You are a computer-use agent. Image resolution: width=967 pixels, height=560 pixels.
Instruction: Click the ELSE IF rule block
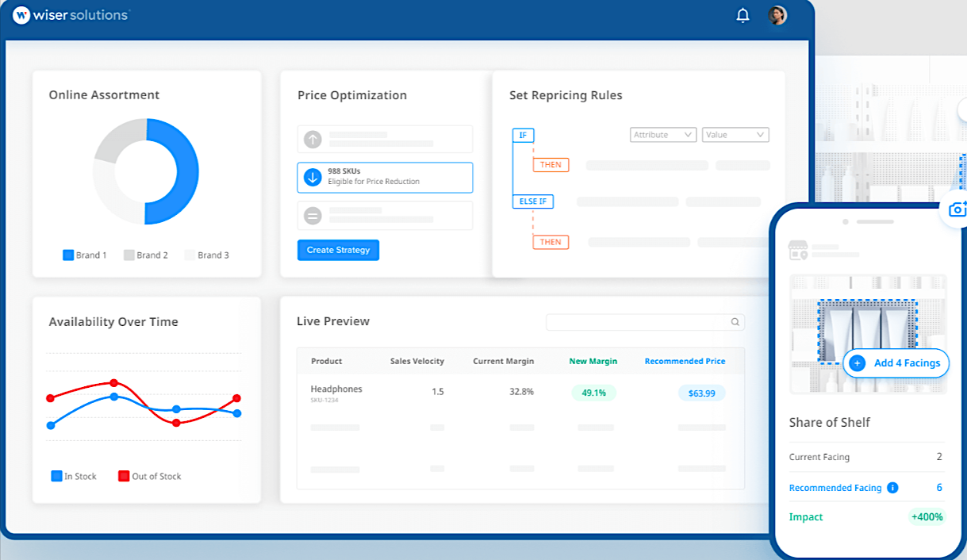pos(533,201)
